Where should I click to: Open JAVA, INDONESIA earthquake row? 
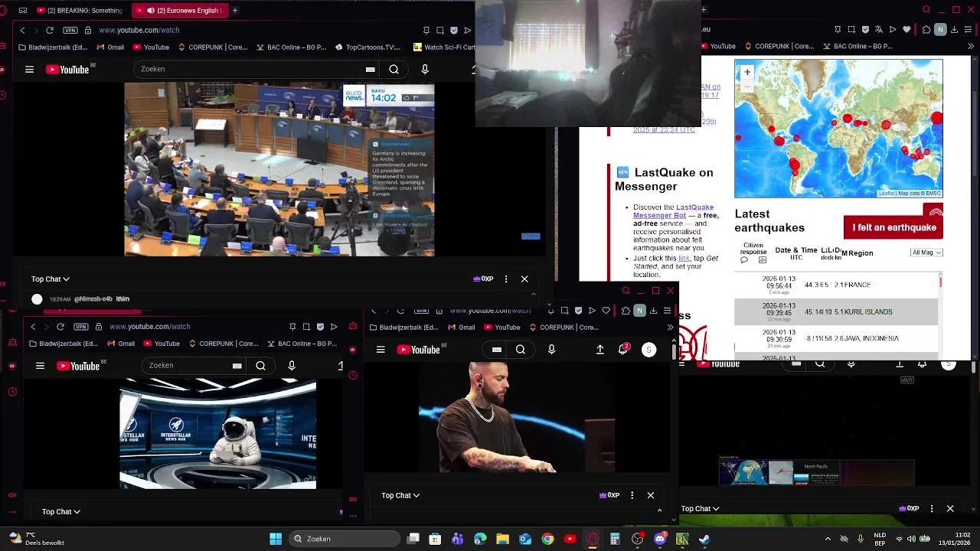coord(836,338)
